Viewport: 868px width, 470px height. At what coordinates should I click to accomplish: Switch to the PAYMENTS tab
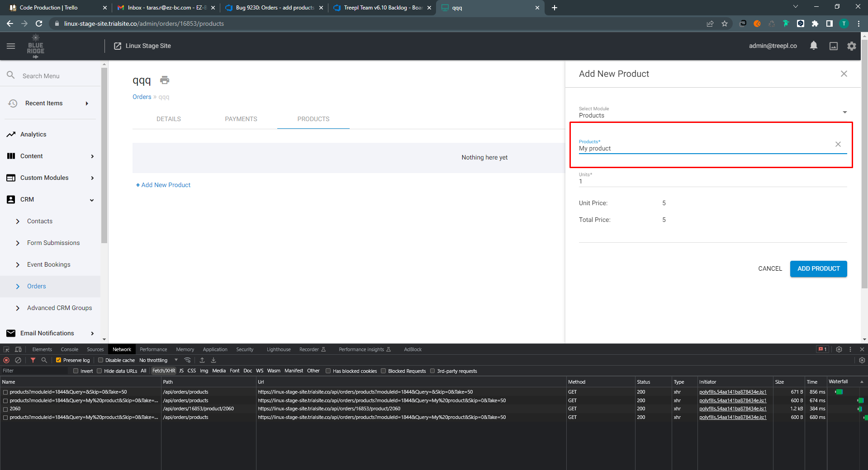pyautogui.click(x=241, y=119)
